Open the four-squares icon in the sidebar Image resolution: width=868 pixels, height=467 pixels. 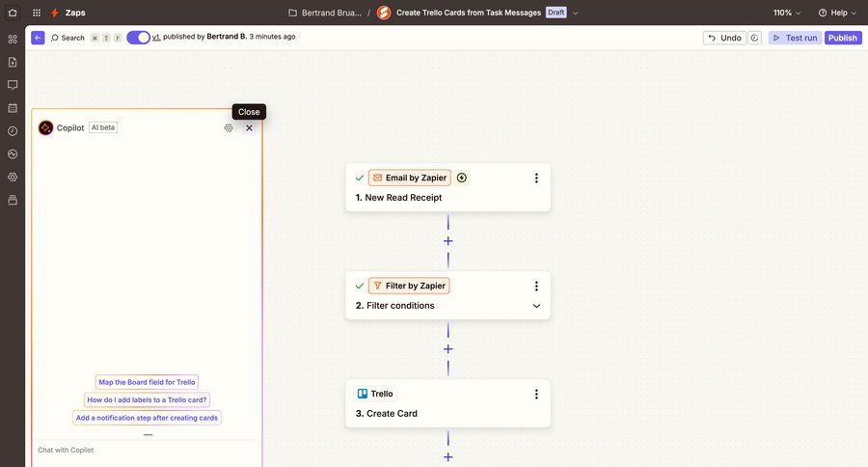click(13, 39)
